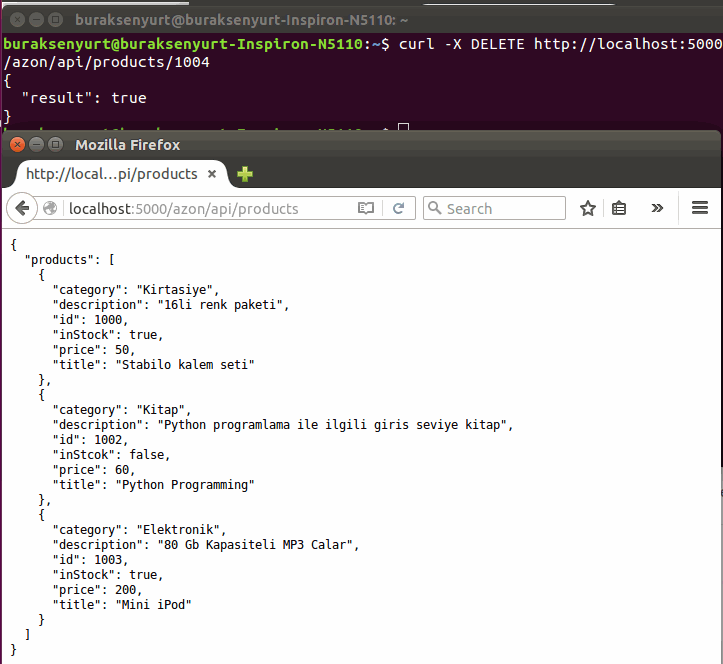The height and width of the screenshot is (664, 723).
Task: Click Mozilla Firefox window title
Action: (x=128, y=145)
